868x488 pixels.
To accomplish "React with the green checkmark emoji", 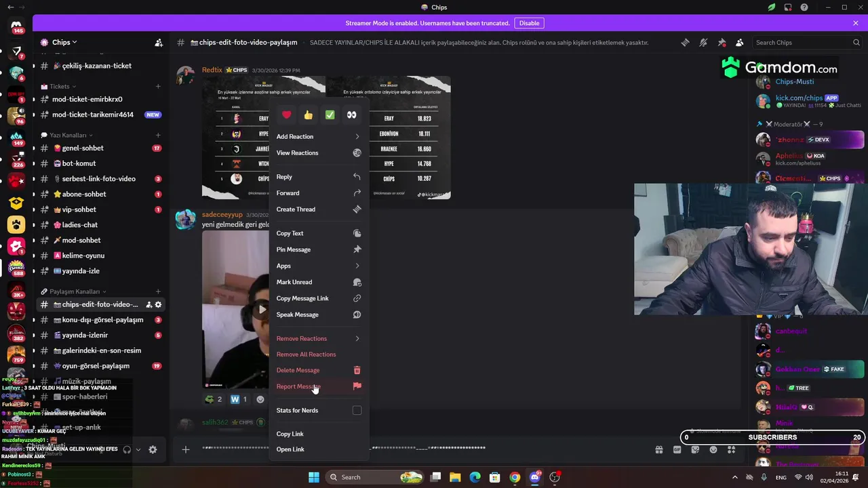I will [330, 115].
